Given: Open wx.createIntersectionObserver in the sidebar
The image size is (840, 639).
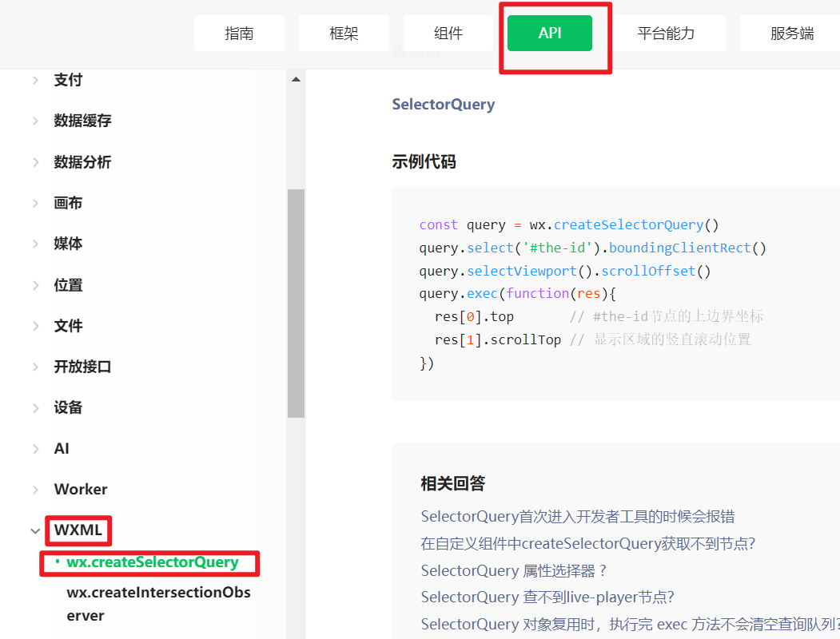Looking at the screenshot, I should tap(158, 604).
